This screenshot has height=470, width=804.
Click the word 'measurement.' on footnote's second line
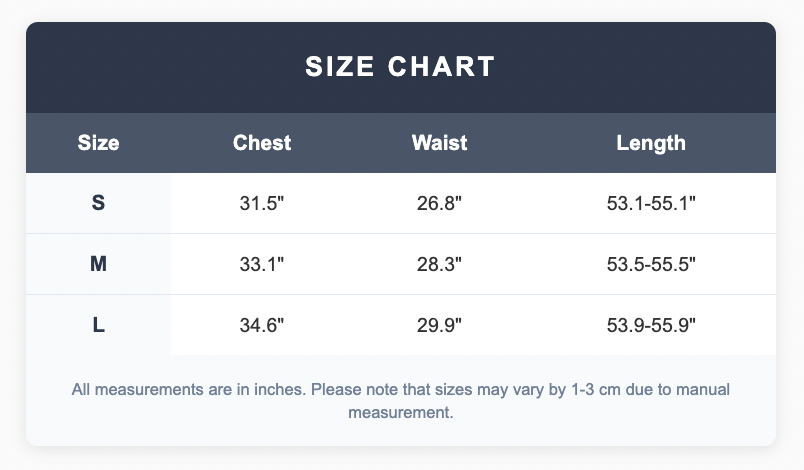point(400,413)
